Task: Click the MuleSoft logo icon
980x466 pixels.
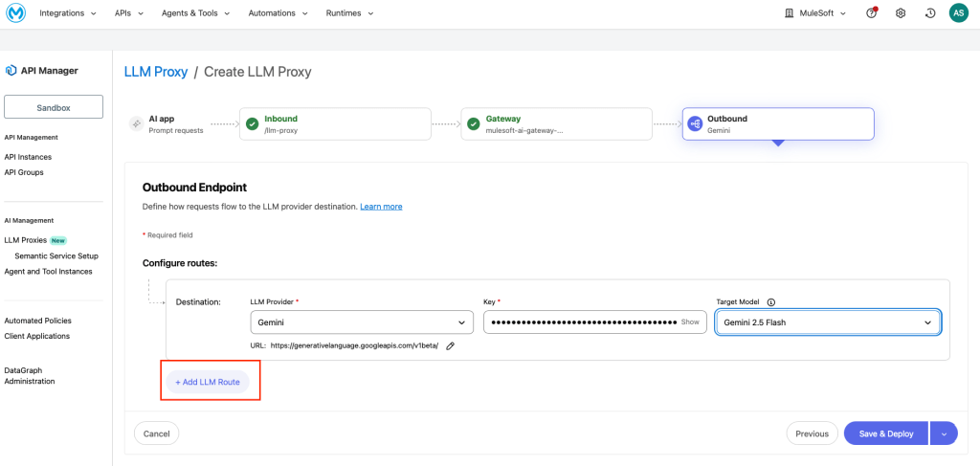Action: click(x=14, y=13)
